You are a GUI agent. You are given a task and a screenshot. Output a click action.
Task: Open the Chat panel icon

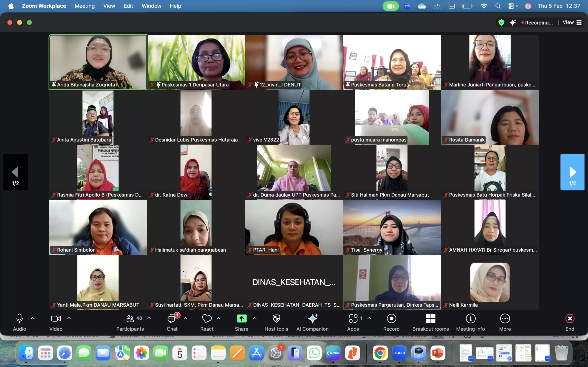[x=172, y=319]
